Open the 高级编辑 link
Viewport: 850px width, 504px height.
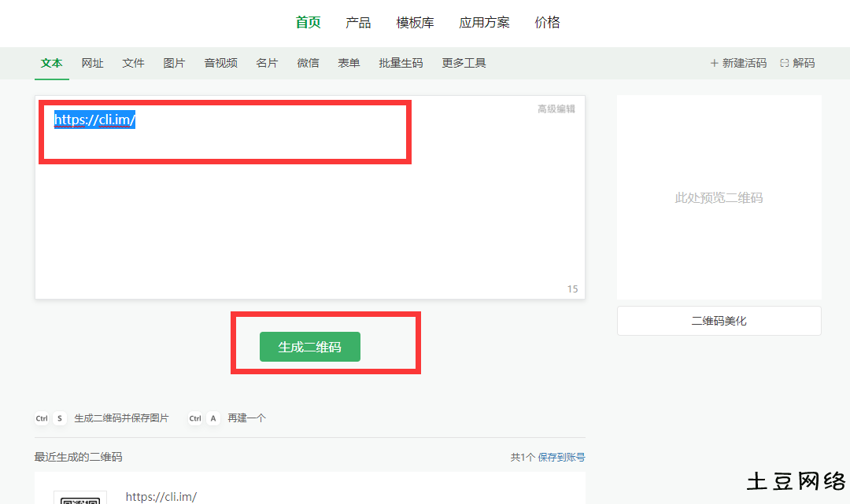tap(555, 109)
